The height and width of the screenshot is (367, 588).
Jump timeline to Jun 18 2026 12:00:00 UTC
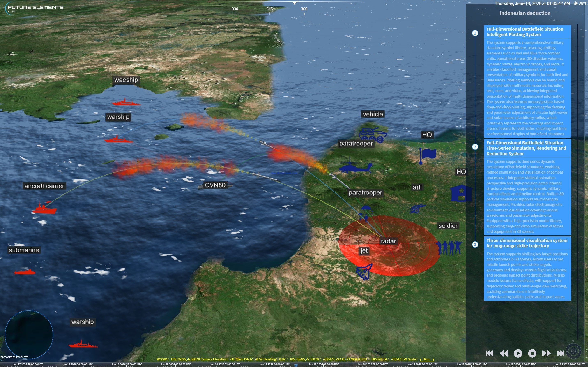472,364
